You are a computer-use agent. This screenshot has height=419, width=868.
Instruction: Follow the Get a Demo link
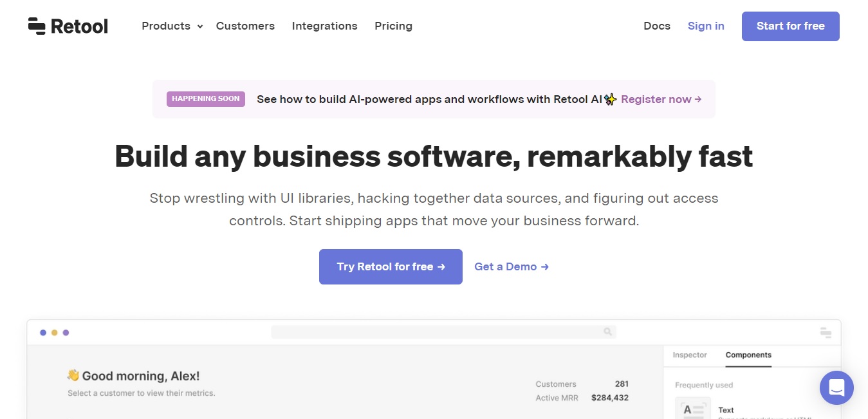512,266
